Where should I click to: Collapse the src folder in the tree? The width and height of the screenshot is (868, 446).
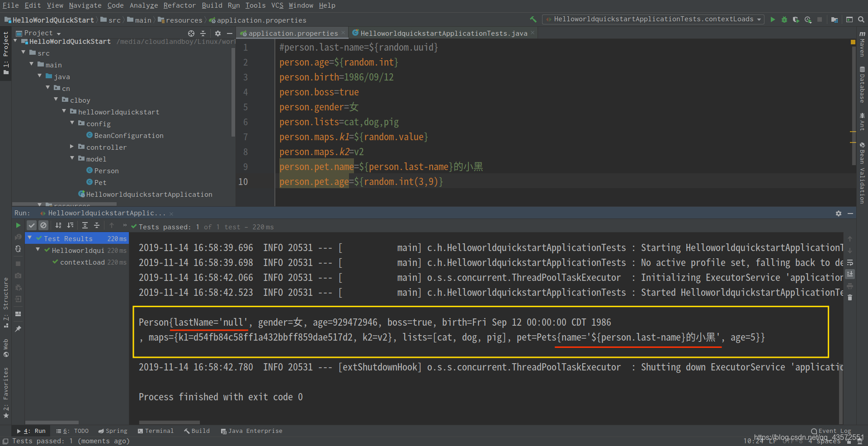click(24, 53)
